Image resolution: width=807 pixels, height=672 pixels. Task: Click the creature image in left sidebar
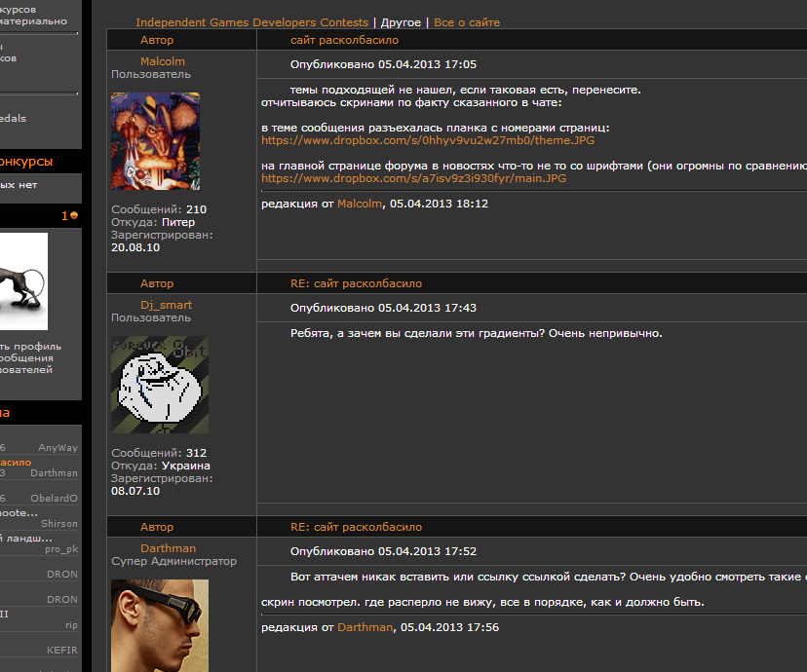pyautogui.click(x=23, y=281)
